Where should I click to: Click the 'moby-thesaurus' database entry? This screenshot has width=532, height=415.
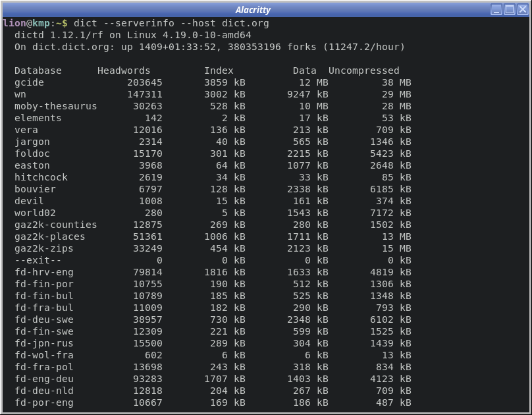[56, 106]
